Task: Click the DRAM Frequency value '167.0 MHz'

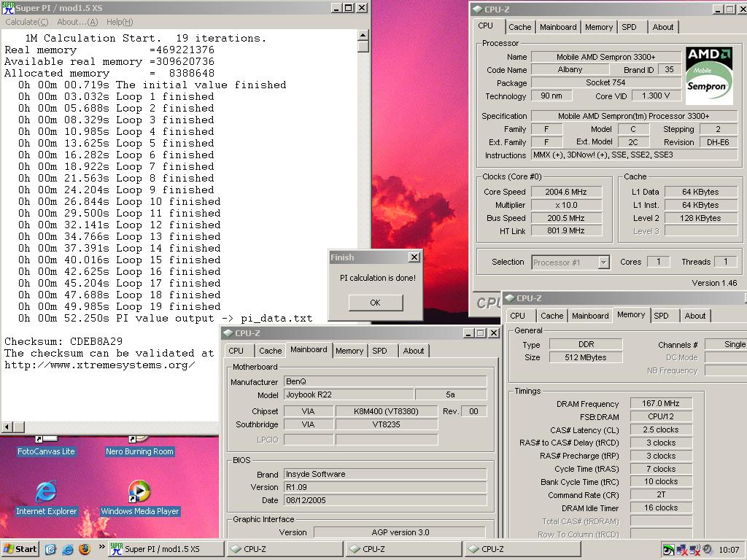Action: point(661,403)
